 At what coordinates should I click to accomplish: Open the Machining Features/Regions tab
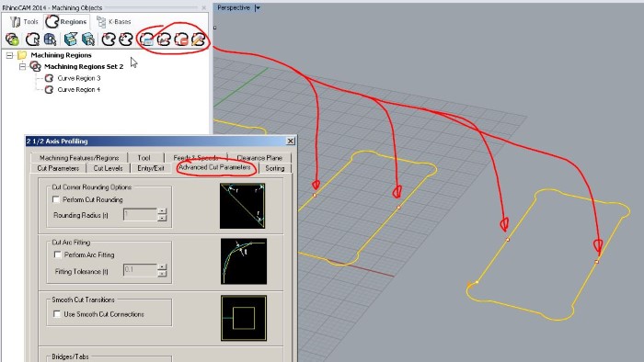click(79, 158)
